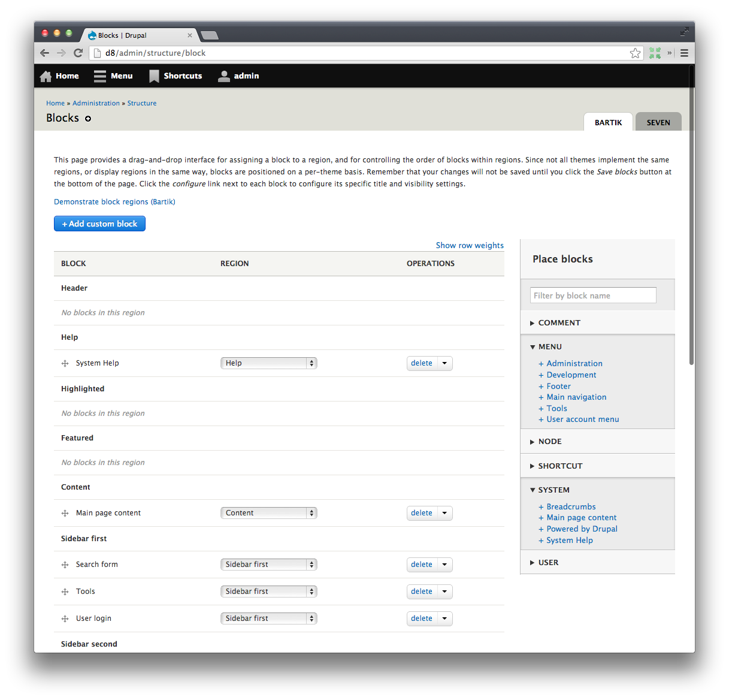Click the Home house icon in toolbar
This screenshot has height=700, width=729.
pos(46,76)
